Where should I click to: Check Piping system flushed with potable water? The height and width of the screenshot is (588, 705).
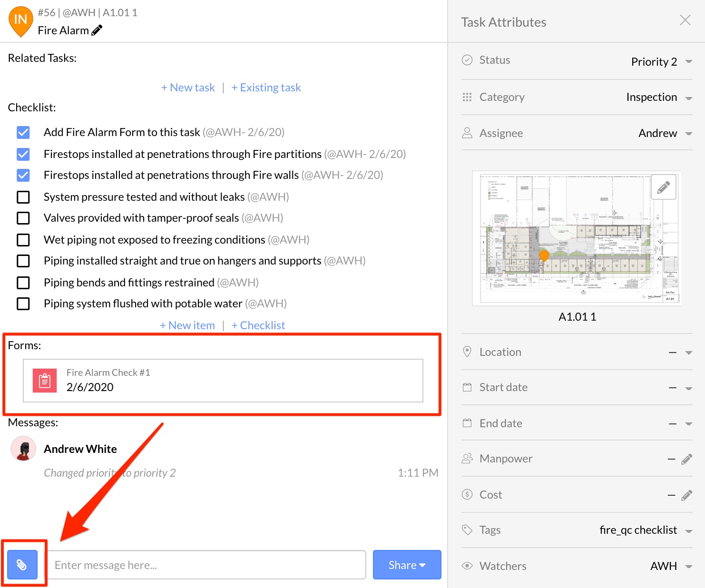tap(23, 304)
